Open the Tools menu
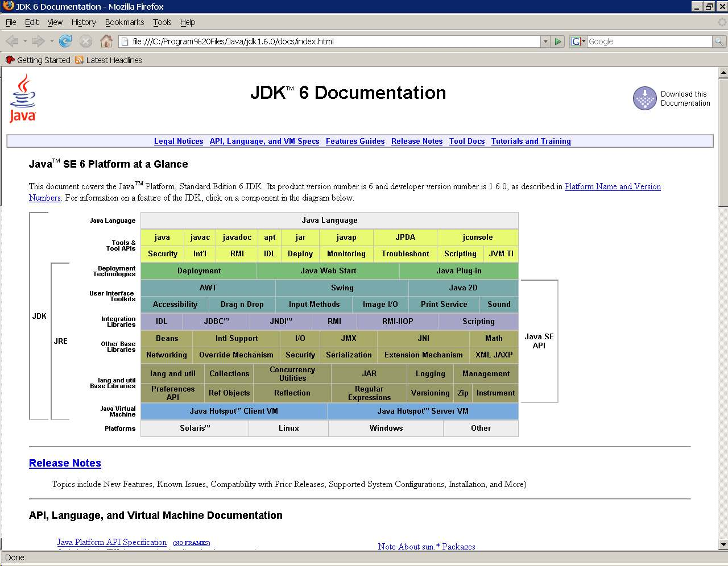 point(162,22)
